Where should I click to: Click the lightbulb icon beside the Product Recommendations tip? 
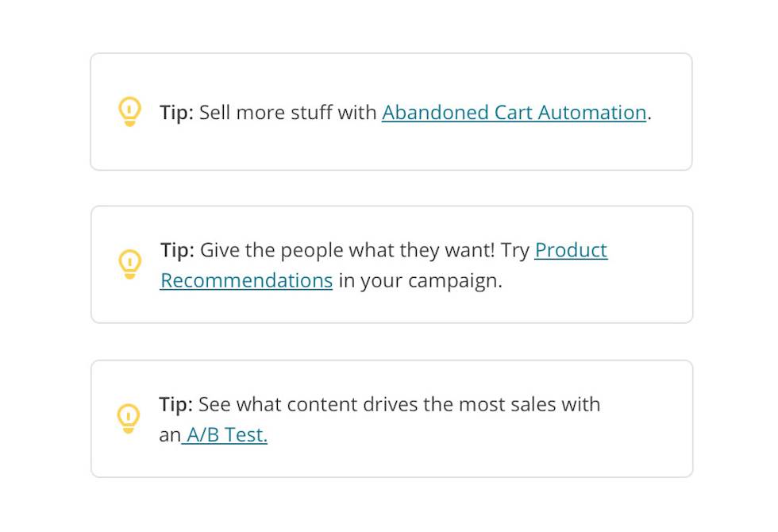coord(129,264)
